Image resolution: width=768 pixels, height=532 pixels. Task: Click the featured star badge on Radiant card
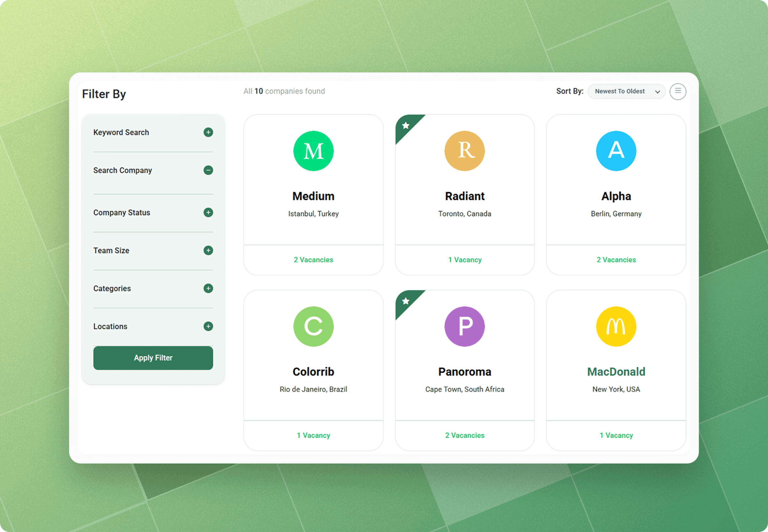(406, 126)
